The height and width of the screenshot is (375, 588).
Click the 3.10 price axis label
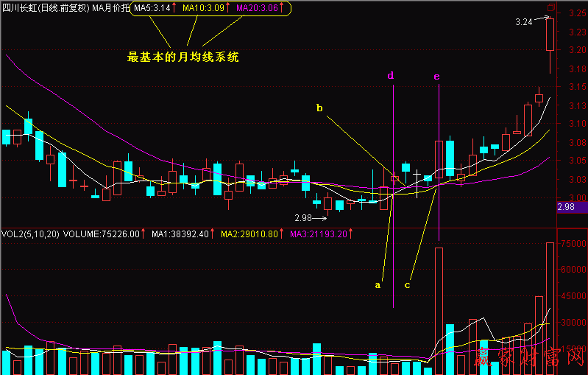578,124
